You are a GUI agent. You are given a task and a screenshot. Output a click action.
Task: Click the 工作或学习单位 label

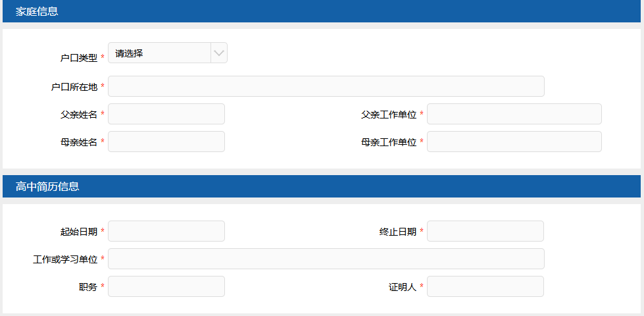[65, 259]
